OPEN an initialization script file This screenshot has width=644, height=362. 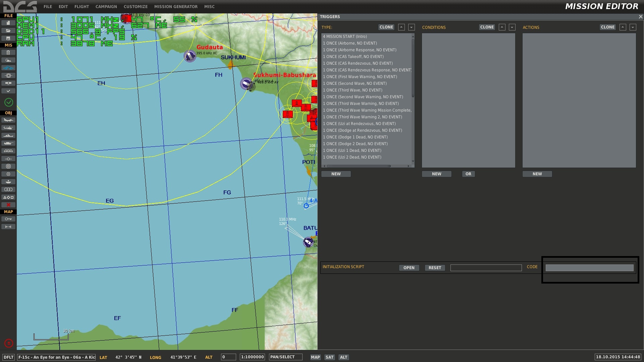(409, 268)
